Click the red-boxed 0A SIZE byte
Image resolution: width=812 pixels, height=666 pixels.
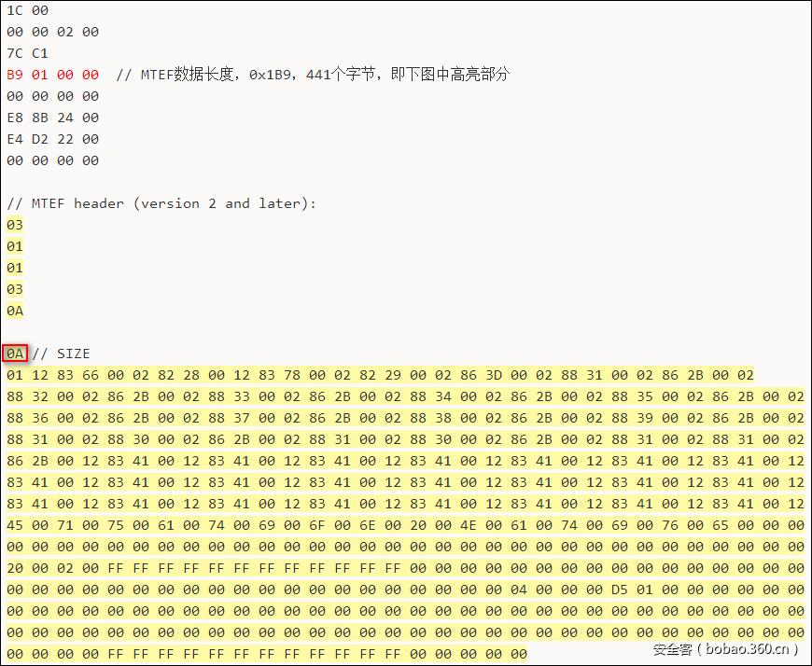click(x=14, y=354)
